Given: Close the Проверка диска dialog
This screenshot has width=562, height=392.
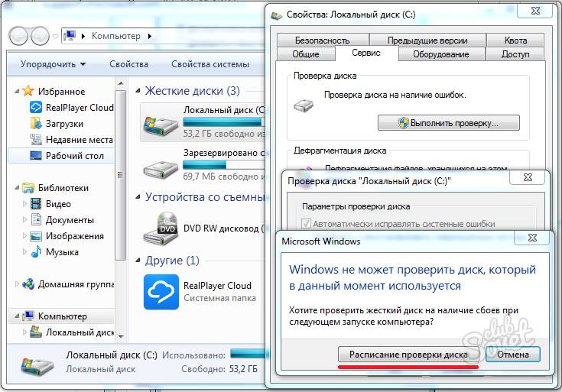Looking at the screenshot, I should click(528, 177).
